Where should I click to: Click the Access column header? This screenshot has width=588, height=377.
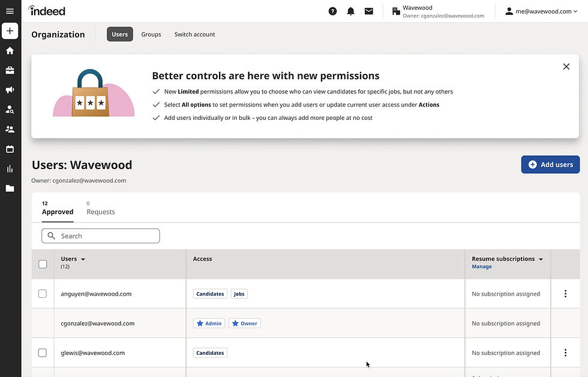pyautogui.click(x=202, y=259)
